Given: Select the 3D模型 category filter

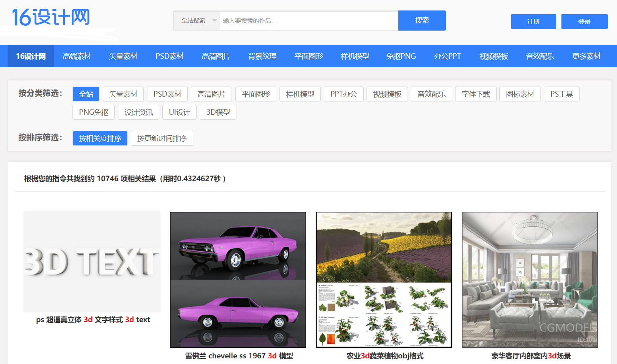Looking at the screenshot, I should pos(218,112).
